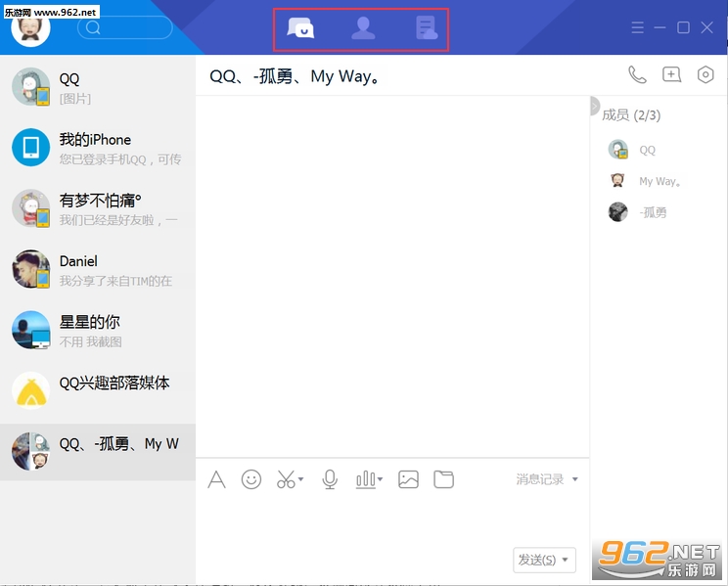The height and width of the screenshot is (586, 728).
Task: Expand the 消息记录 dropdown arrow
Action: tap(574, 479)
